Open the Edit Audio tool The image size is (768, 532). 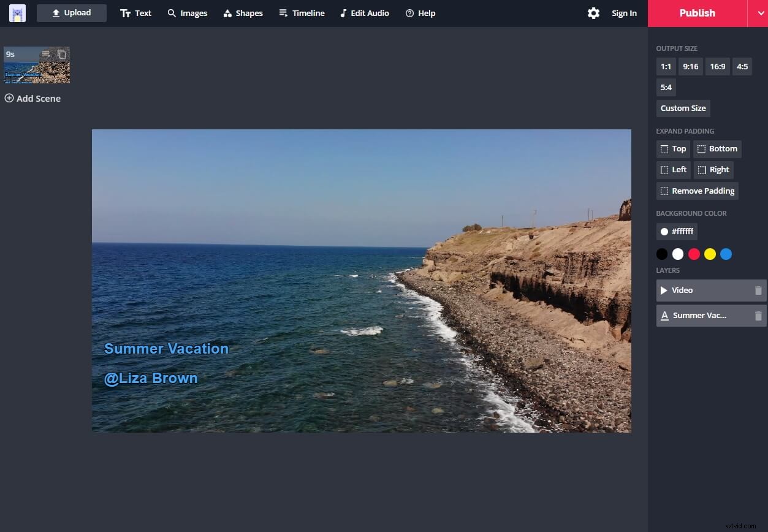point(364,13)
